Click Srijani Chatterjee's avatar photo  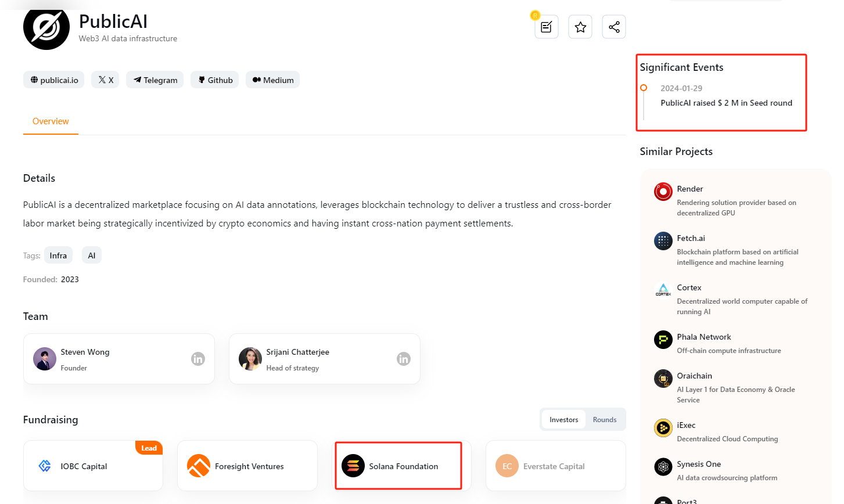click(250, 359)
